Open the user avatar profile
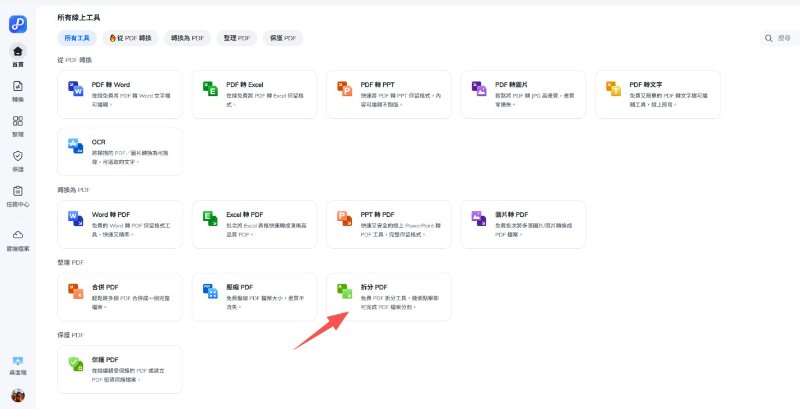Image resolution: width=800 pixels, height=409 pixels. (x=18, y=395)
